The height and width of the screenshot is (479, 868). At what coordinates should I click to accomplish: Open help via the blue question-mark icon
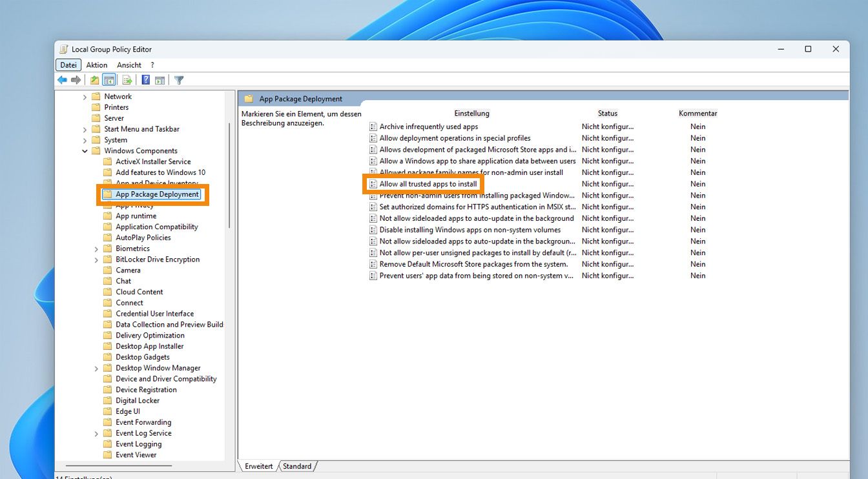click(146, 80)
